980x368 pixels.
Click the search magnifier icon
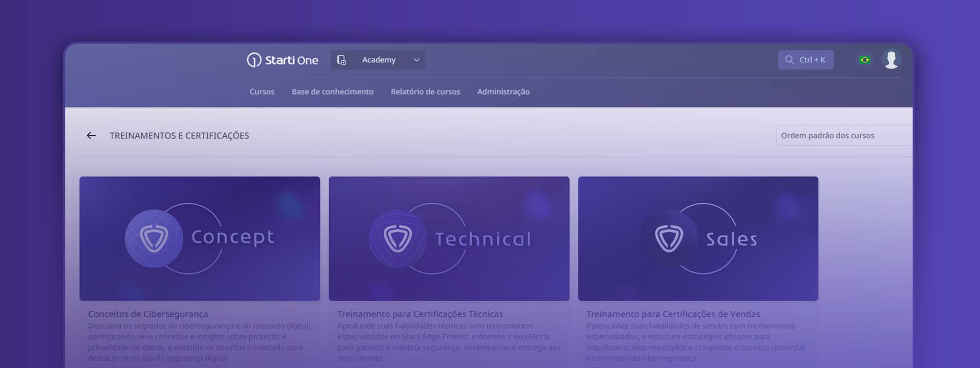pyautogui.click(x=789, y=60)
